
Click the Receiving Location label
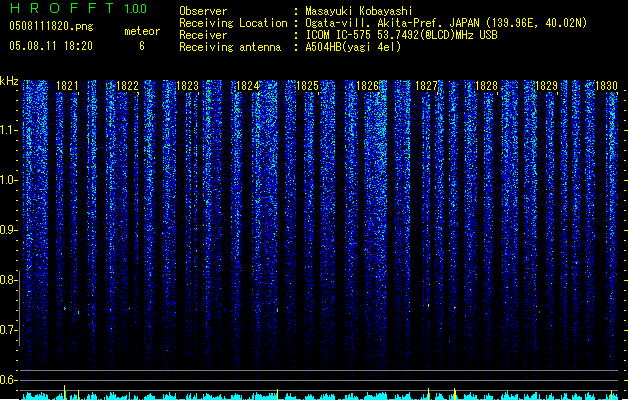[233, 23]
